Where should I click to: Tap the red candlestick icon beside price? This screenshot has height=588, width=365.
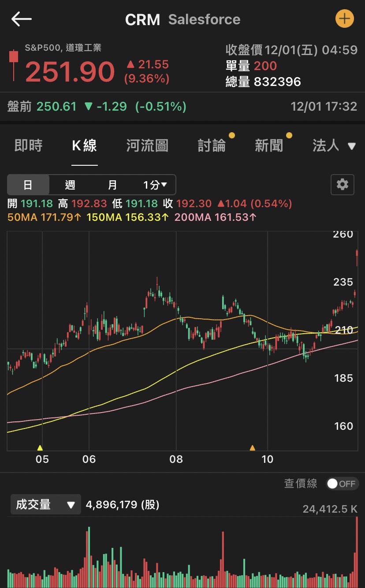click(x=14, y=64)
